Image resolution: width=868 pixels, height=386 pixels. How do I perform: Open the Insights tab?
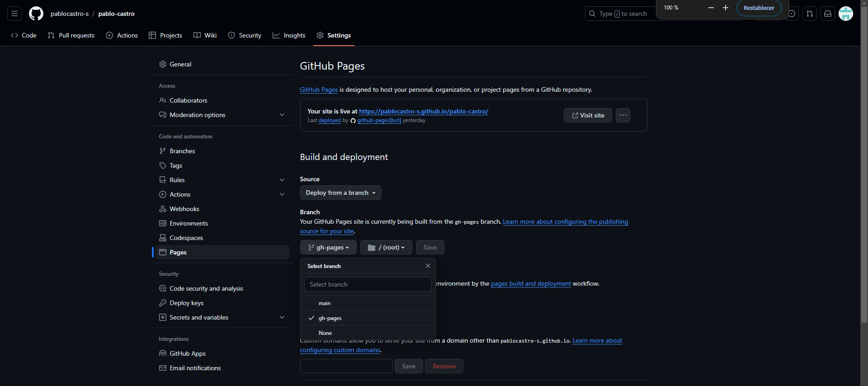289,35
